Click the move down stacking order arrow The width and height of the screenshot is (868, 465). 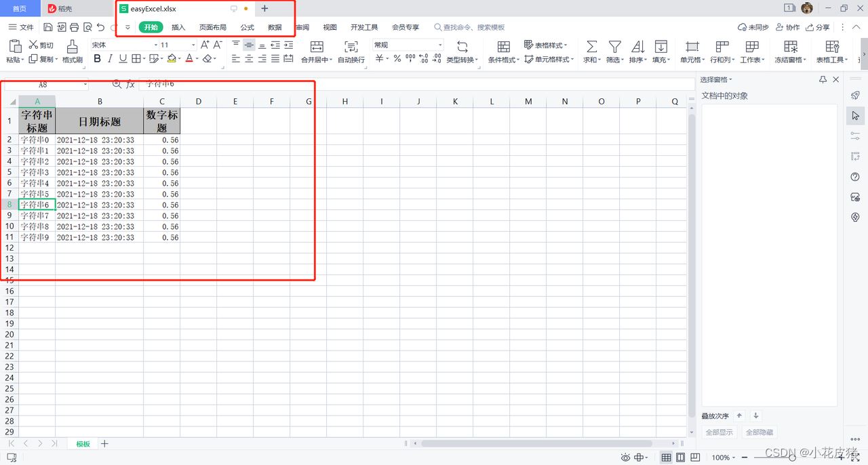pyautogui.click(x=755, y=416)
